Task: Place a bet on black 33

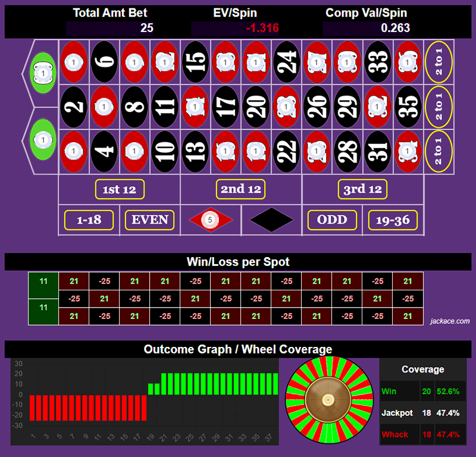Action: pyautogui.click(x=377, y=62)
